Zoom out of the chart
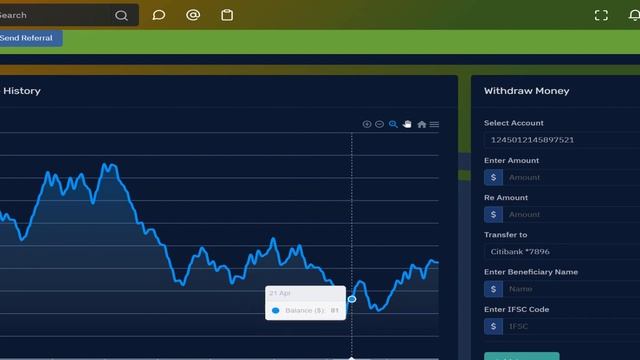The image size is (640, 360). (380, 124)
